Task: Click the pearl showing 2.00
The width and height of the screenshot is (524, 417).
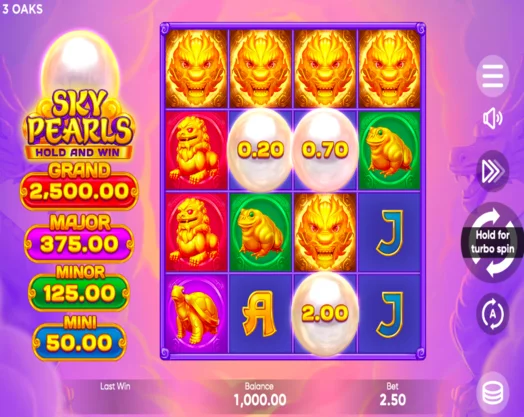Action: [x=325, y=313]
